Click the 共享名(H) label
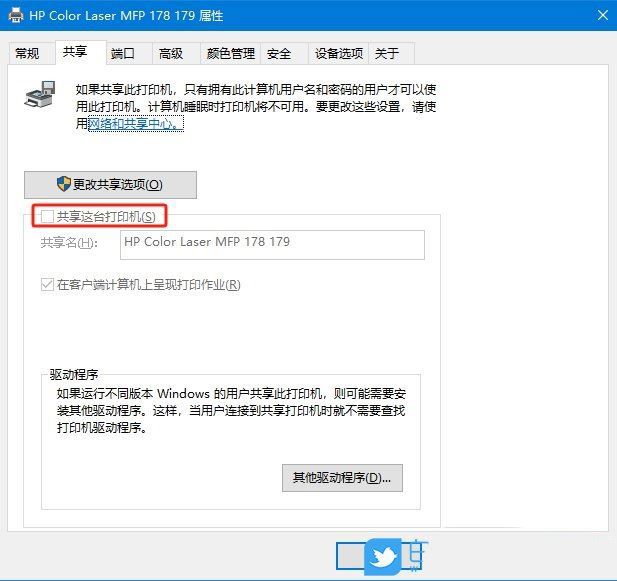Screen dimensions: 617x581 69,242
